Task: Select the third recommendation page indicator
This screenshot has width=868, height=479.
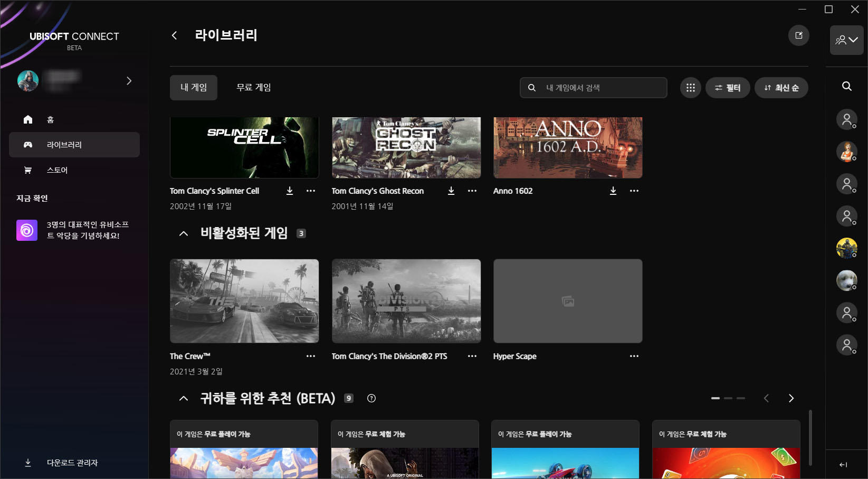Action: coord(741,398)
